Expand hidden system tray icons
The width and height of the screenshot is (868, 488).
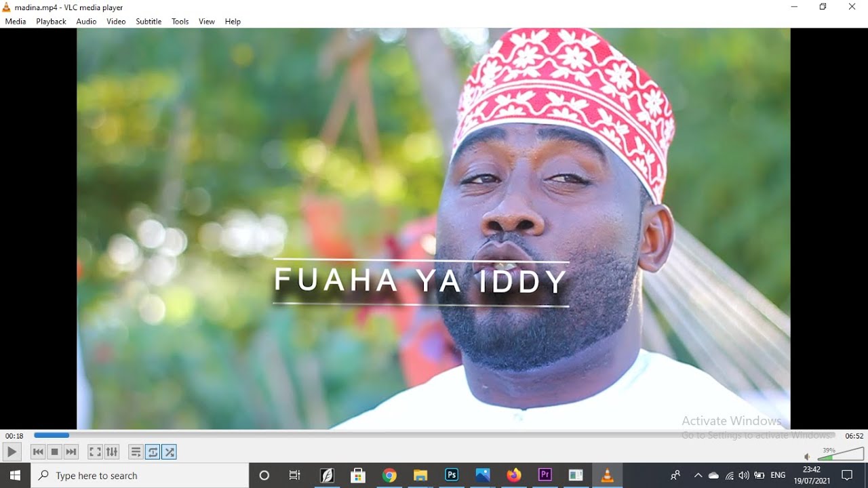[698, 475]
